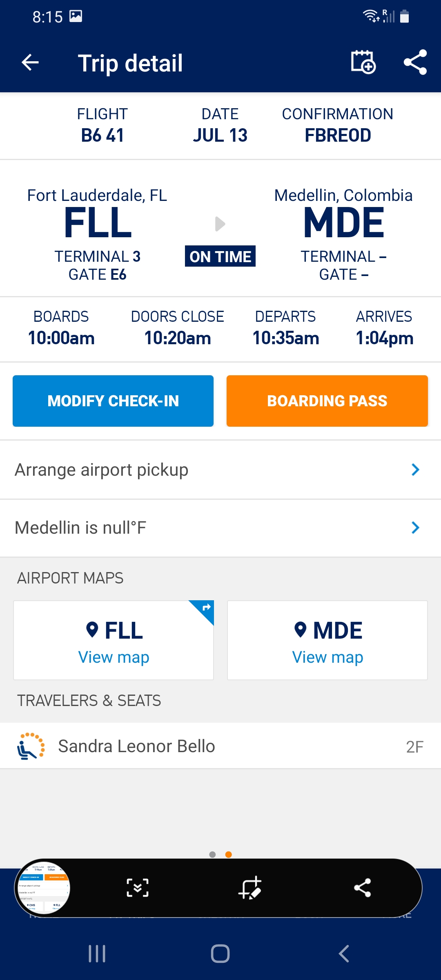Open the Android recent apps button
441x980 pixels.
pos(97,954)
